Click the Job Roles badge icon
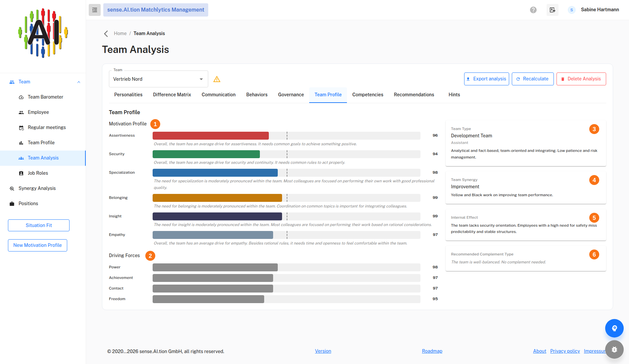This screenshot has width=629, height=364. [21, 173]
